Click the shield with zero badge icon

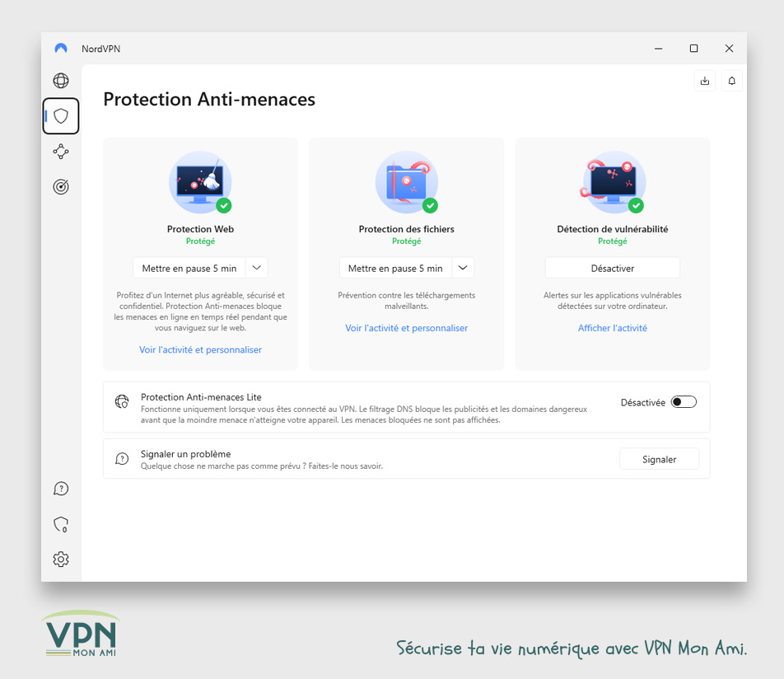[60, 524]
